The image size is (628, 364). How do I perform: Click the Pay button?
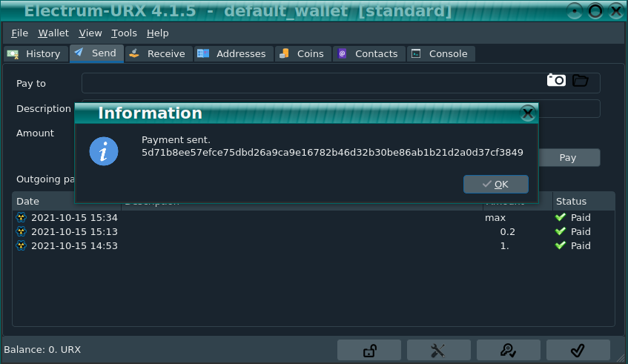tap(567, 158)
